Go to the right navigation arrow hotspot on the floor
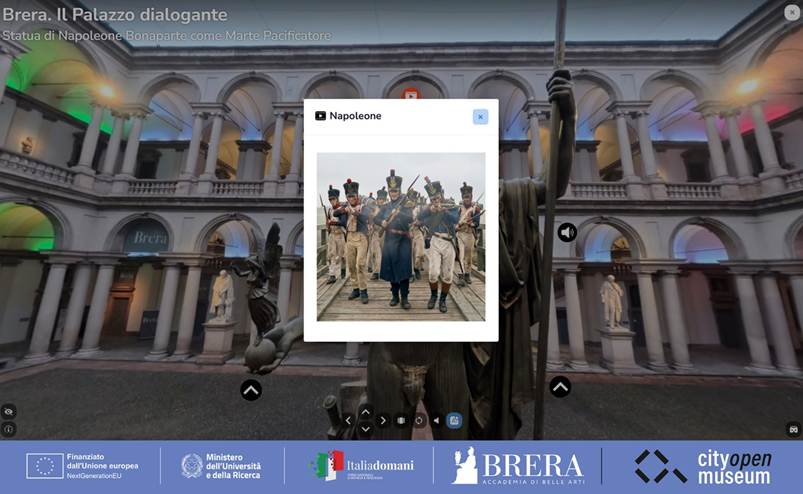Viewport: 803px width, 494px height. (x=560, y=386)
